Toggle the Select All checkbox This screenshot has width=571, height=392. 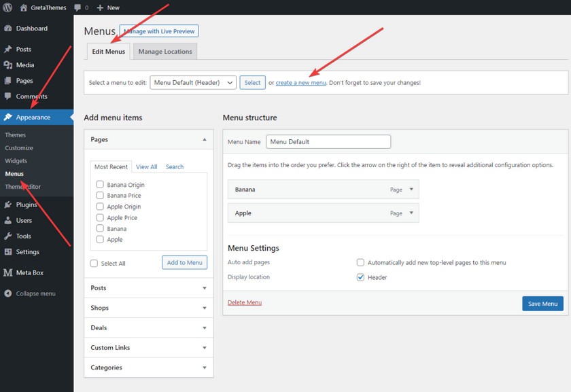point(94,263)
